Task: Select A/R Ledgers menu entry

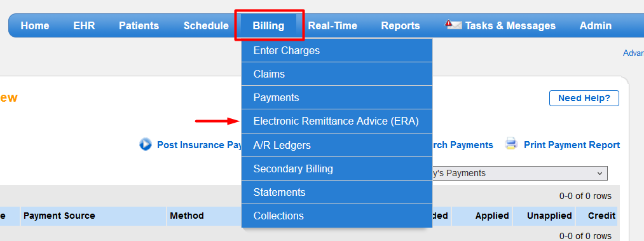Action: click(x=337, y=145)
